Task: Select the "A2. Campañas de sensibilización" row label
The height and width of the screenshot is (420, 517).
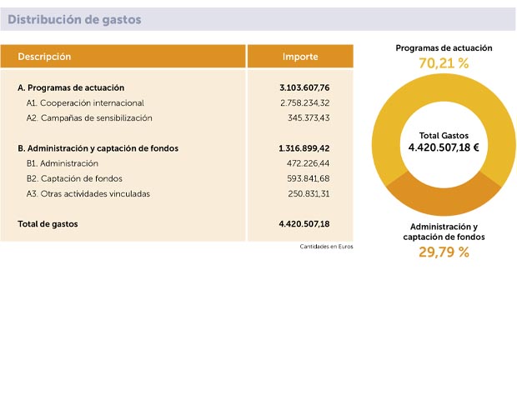Action: tap(90, 118)
